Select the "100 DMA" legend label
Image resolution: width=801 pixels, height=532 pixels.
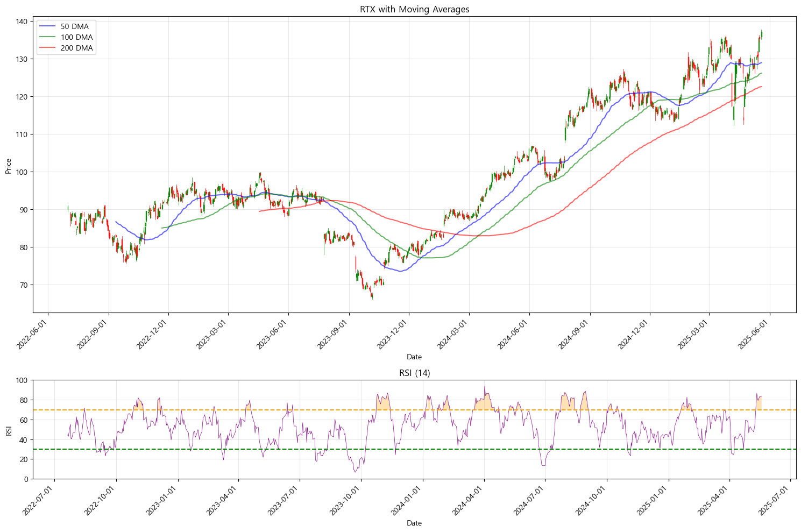77,37
